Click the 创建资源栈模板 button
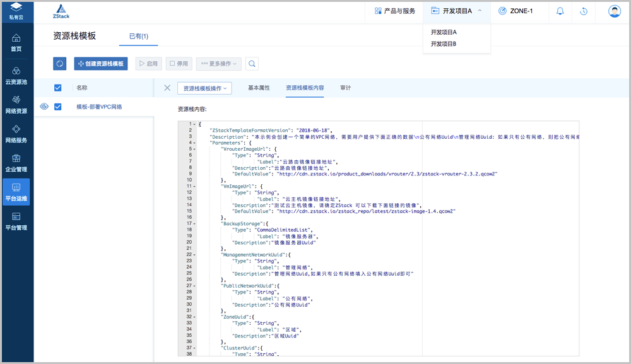Screen dimensions: 631x364 [x=101, y=64]
